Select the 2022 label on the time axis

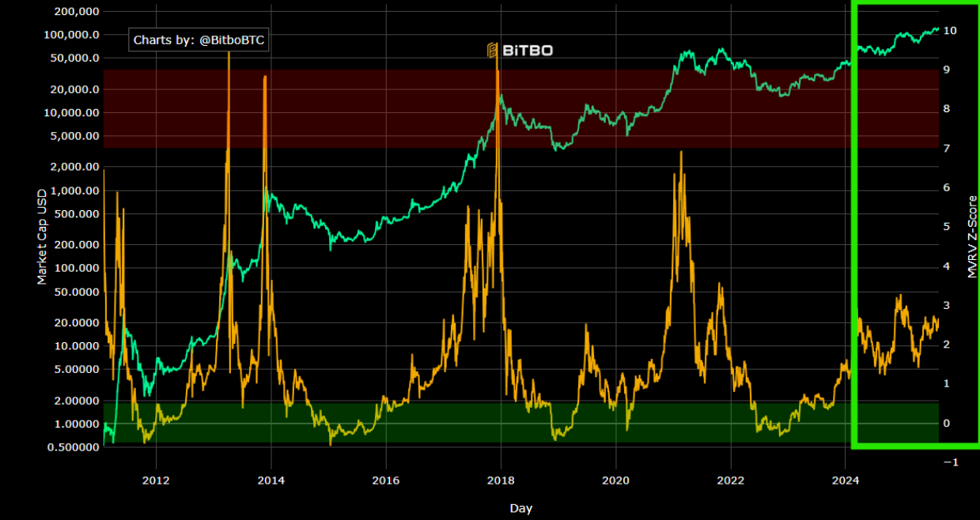[x=730, y=480]
